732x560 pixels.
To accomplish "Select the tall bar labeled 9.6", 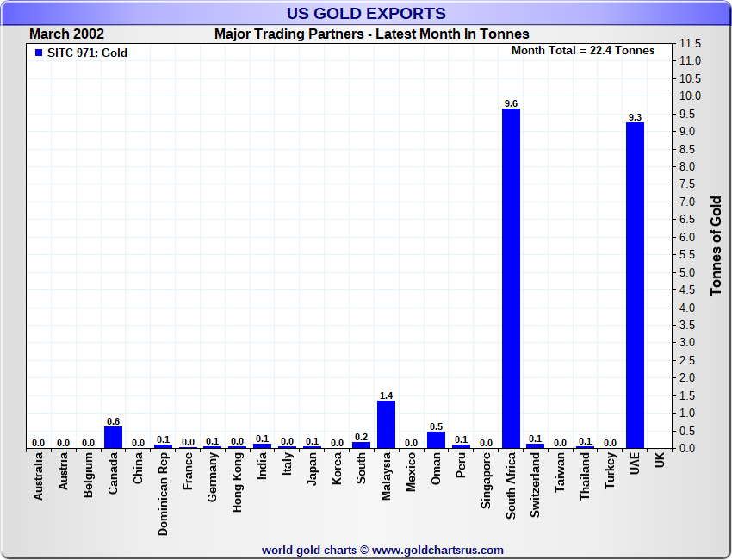I will click(511, 277).
